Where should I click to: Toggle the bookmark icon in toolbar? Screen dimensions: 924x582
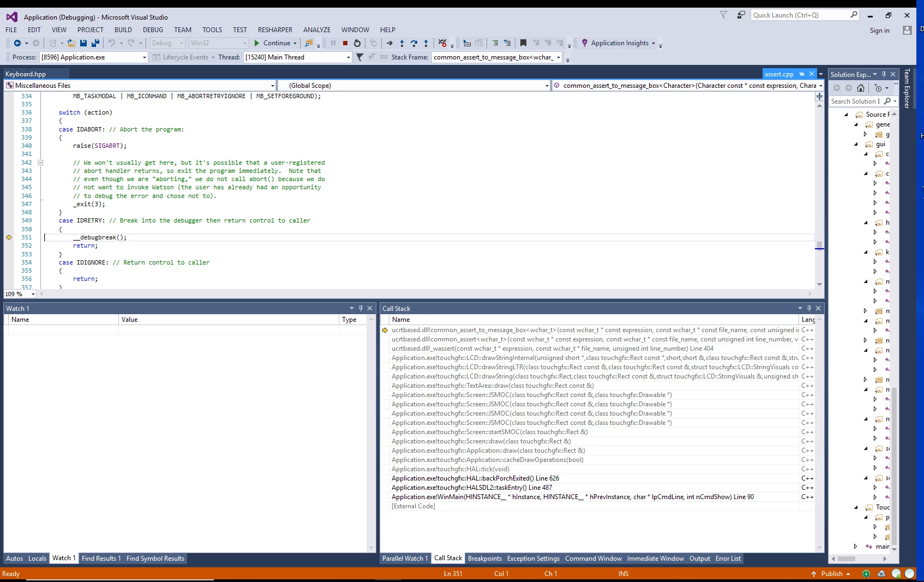(523, 43)
